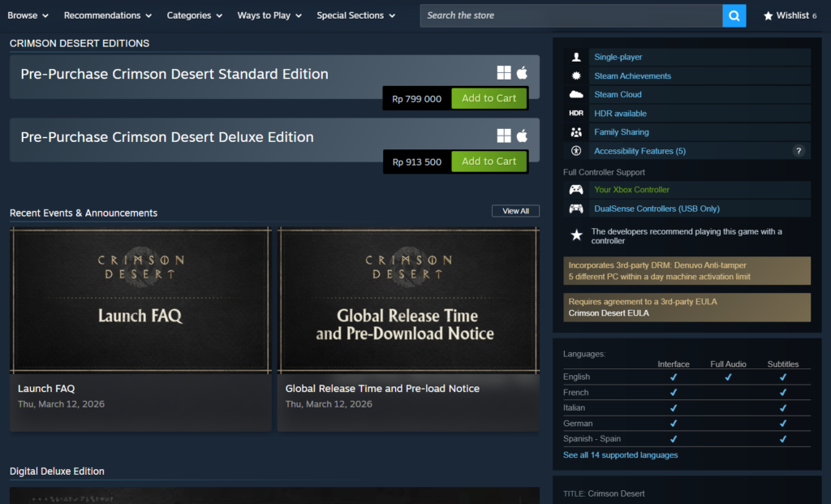This screenshot has width=831, height=504.
Task: Select the Steam Achievements badge icon
Action: tap(576, 75)
